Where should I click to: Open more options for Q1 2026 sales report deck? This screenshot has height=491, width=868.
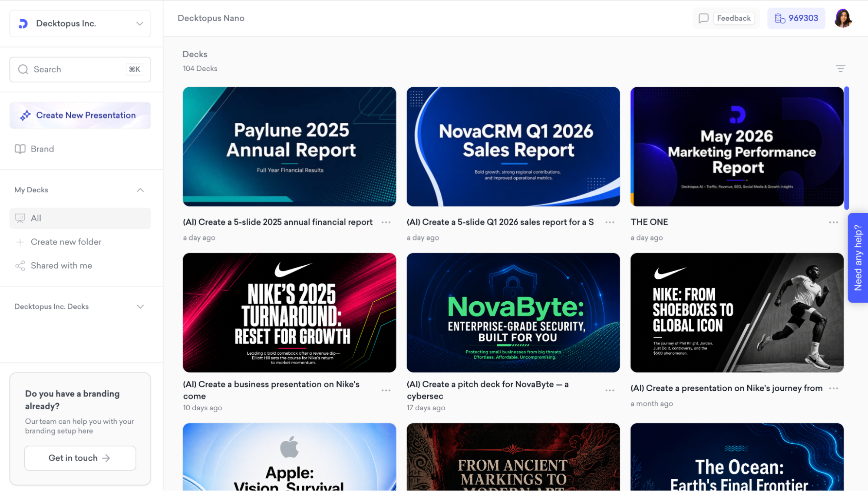coord(610,222)
